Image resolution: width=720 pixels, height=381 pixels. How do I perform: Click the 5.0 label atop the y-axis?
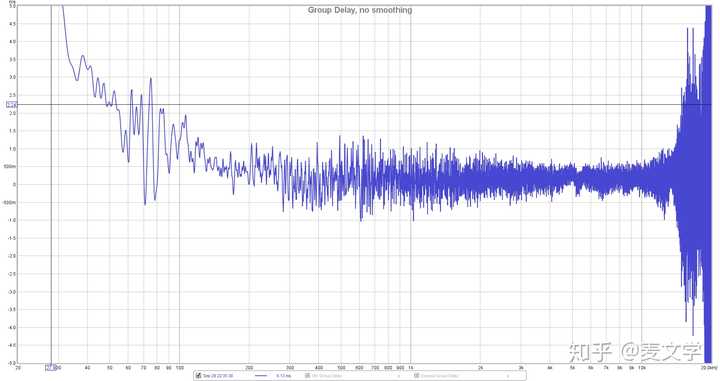(x=12, y=6)
